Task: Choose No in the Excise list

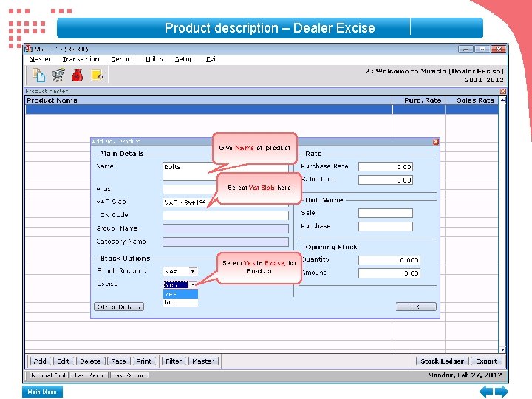Action: (x=180, y=302)
